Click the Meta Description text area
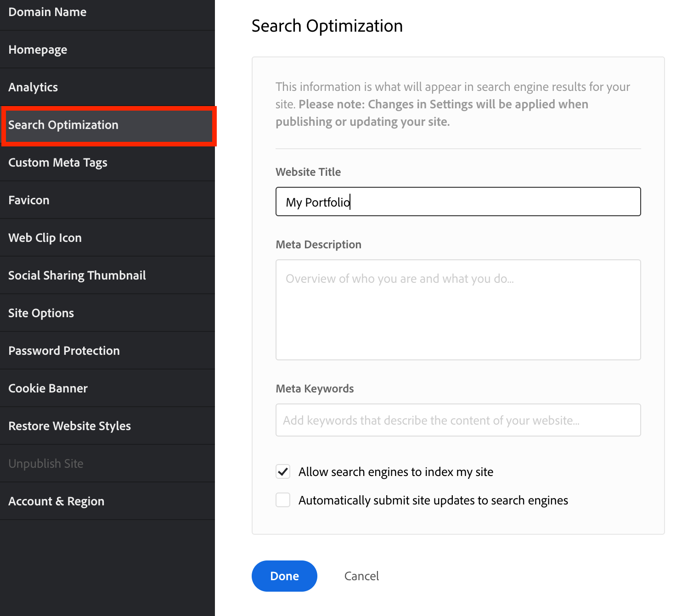The height and width of the screenshot is (616, 699). click(x=458, y=310)
